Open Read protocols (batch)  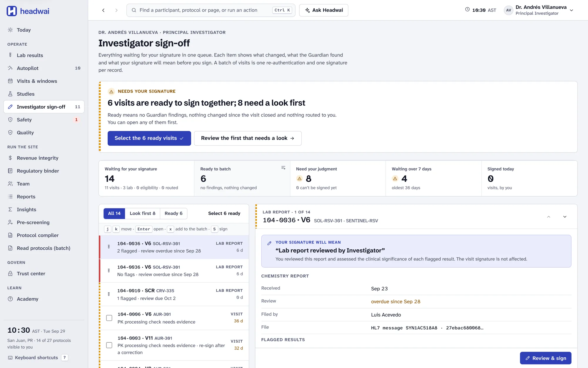[x=44, y=248]
